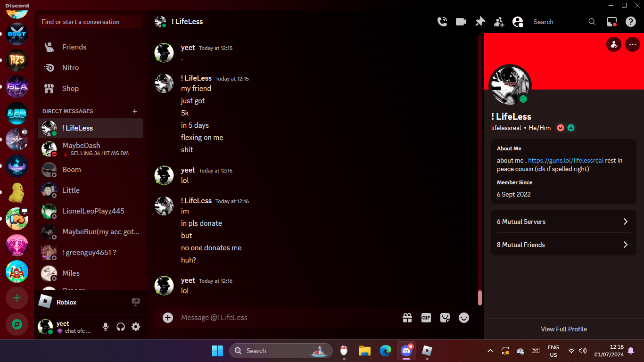Open the Discord inbox
The width and height of the screenshot is (644, 362).
612,22
